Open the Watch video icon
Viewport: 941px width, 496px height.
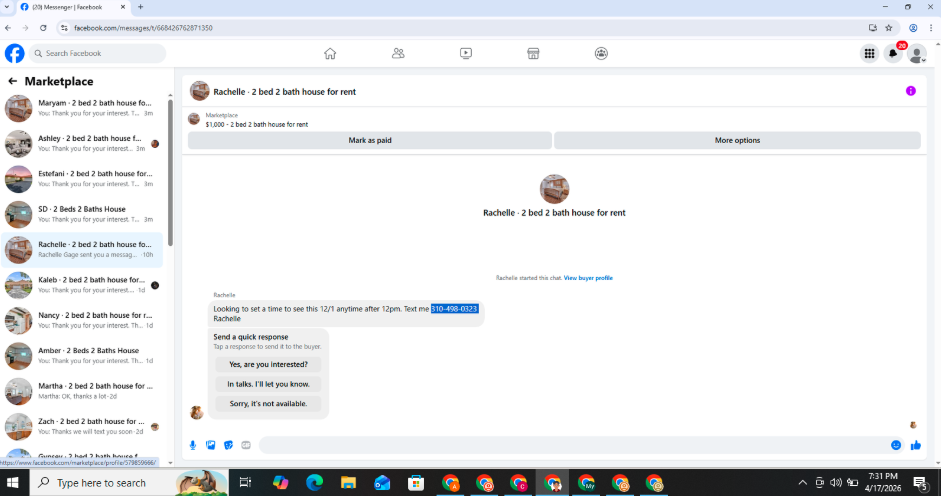pyautogui.click(x=466, y=53)
